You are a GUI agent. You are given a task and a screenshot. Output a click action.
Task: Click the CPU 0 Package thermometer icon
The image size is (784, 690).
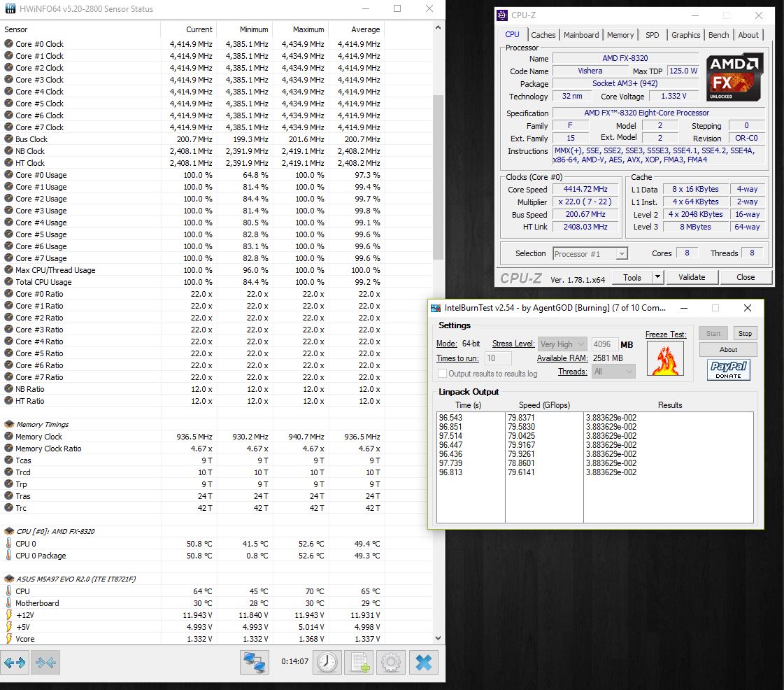click(x=8, y=556)
